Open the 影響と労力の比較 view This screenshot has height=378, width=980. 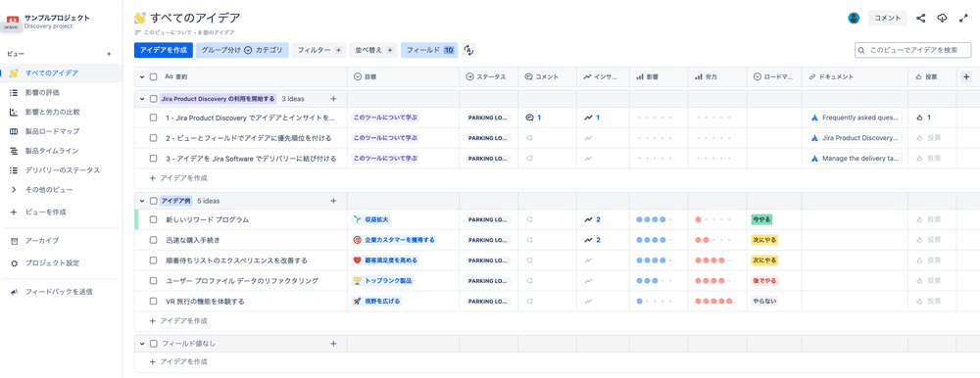[x=61, y=112]
